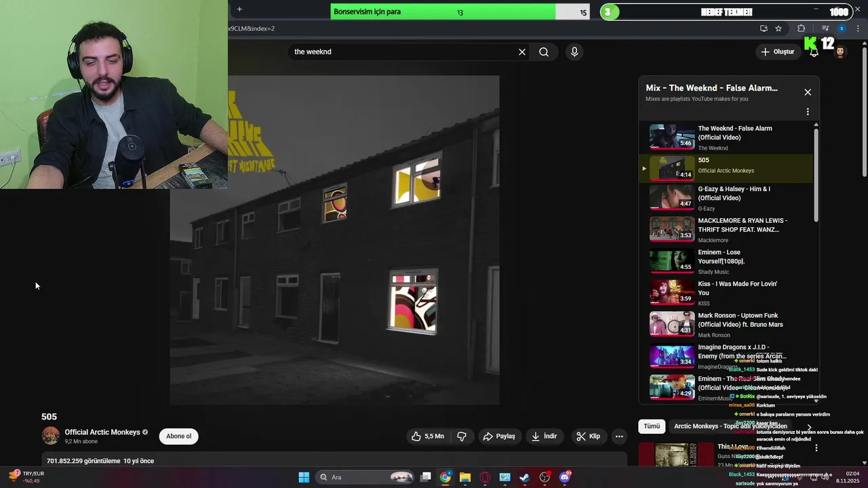Click the 505 video player
The height and width of the screenshot is (488, 868).
(334, 240)
